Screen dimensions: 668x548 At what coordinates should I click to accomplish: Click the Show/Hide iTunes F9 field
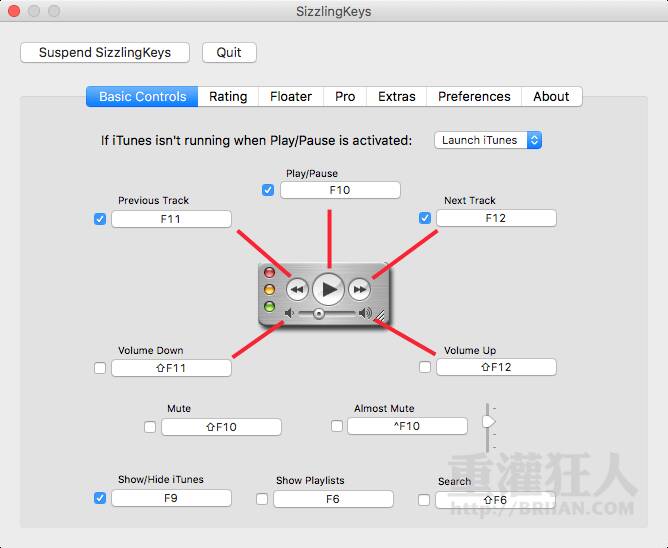171,498
